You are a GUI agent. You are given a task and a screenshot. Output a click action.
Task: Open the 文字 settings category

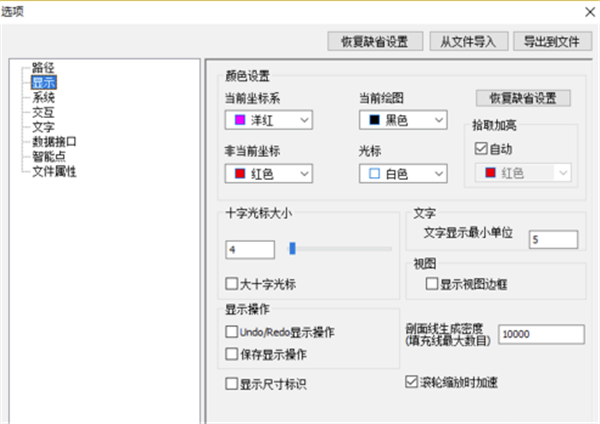pyautogui.click(x=43, y=127)
